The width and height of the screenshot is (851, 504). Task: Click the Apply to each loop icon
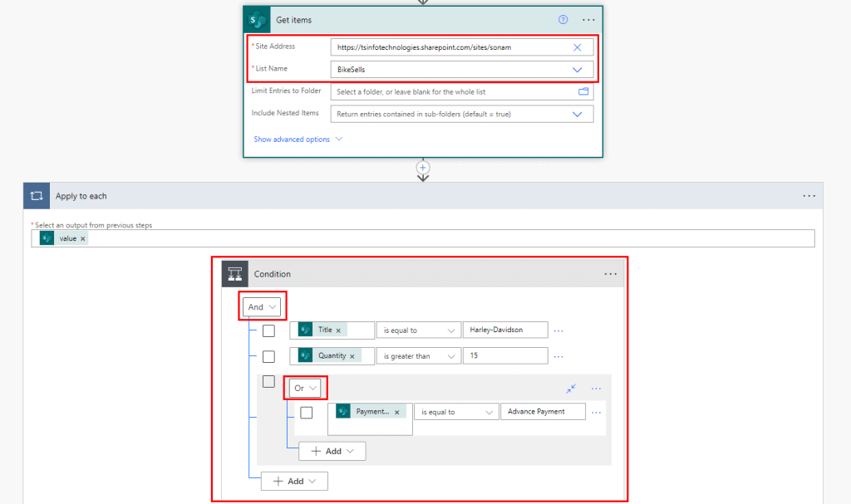37,196
